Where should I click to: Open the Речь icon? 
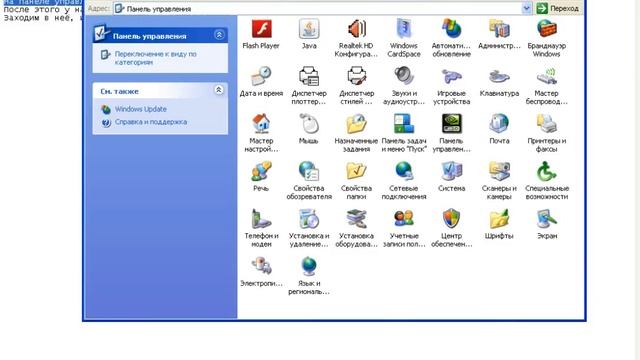click(x=261, y=171)
